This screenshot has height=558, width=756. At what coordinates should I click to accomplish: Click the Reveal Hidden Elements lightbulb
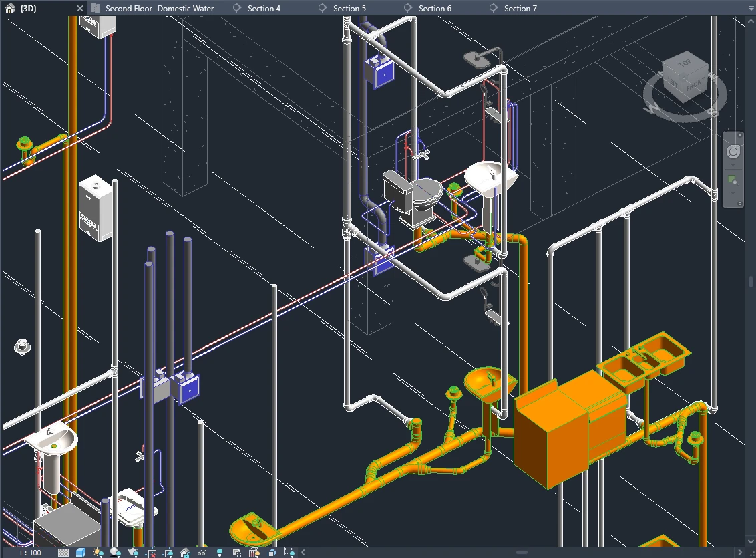coord(219,553)
